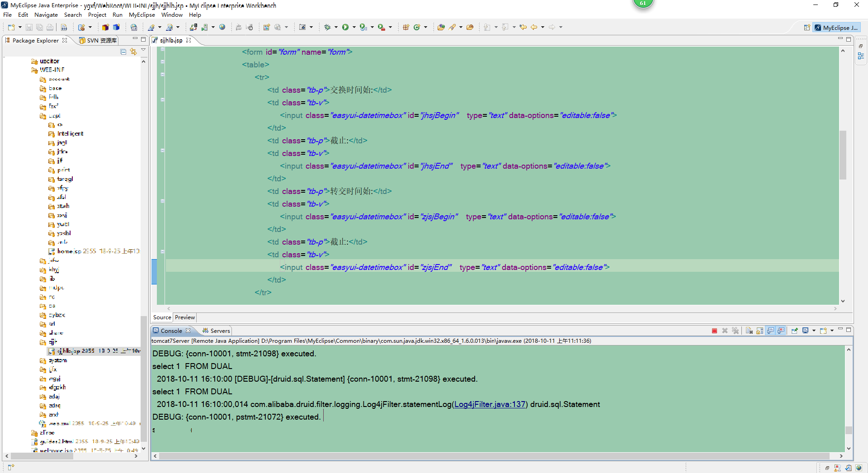Viewport: 868px width, 473px height.
Task: Click the editor vertical scrollbar thumb
Action: (x=843, y=155)
